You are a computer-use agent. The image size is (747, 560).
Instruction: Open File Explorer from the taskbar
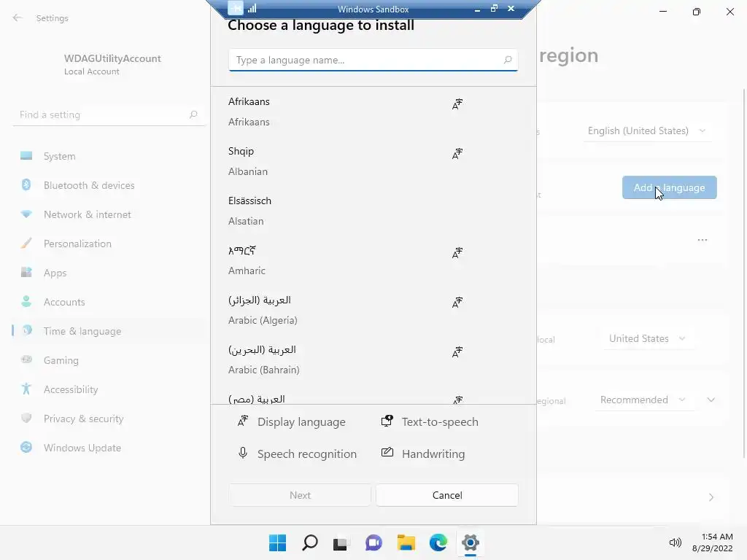pyautogui.click(x=406, y=542)
